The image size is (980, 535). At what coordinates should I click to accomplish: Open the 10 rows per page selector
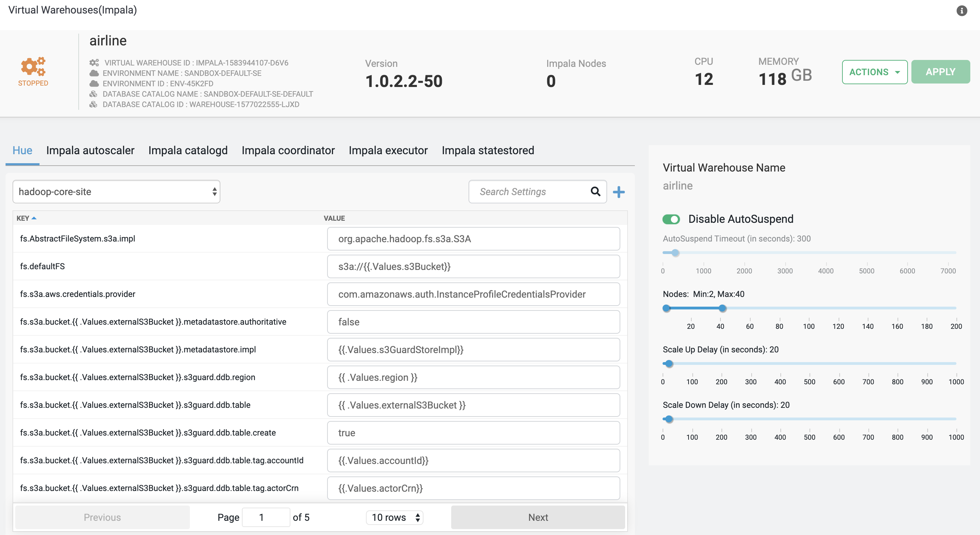pos(394,517)
